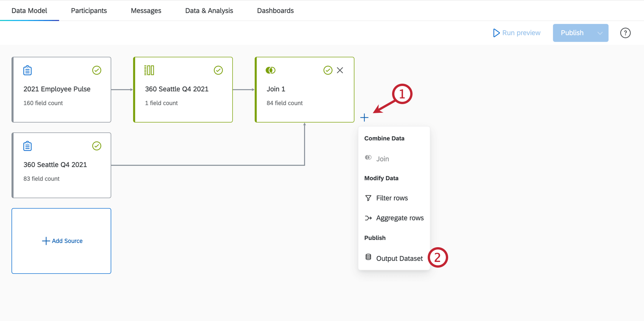Viewport: 644px width, 321px height.
Task: Open the Data Model tab
Action: pyautogui.click(x=29, y=11)
